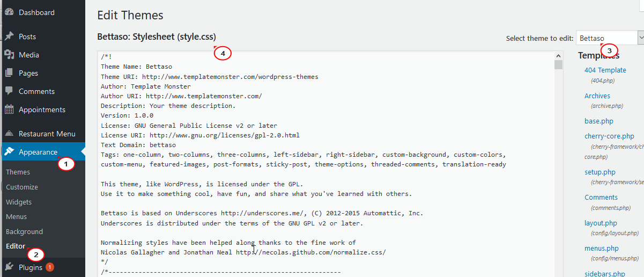Viewport: 644px width, 277px height.
Task: Click the 'Select theme to edit:' label
Action: 539,39
